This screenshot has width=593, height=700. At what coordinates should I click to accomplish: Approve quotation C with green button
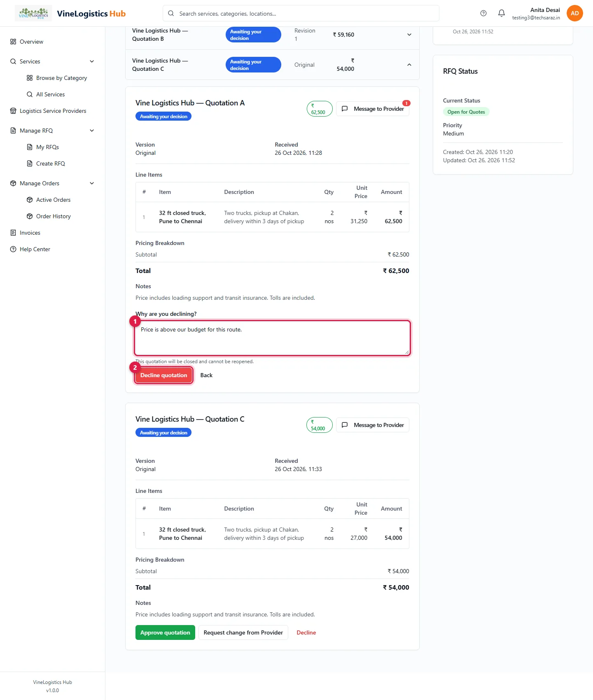[165, 632]
